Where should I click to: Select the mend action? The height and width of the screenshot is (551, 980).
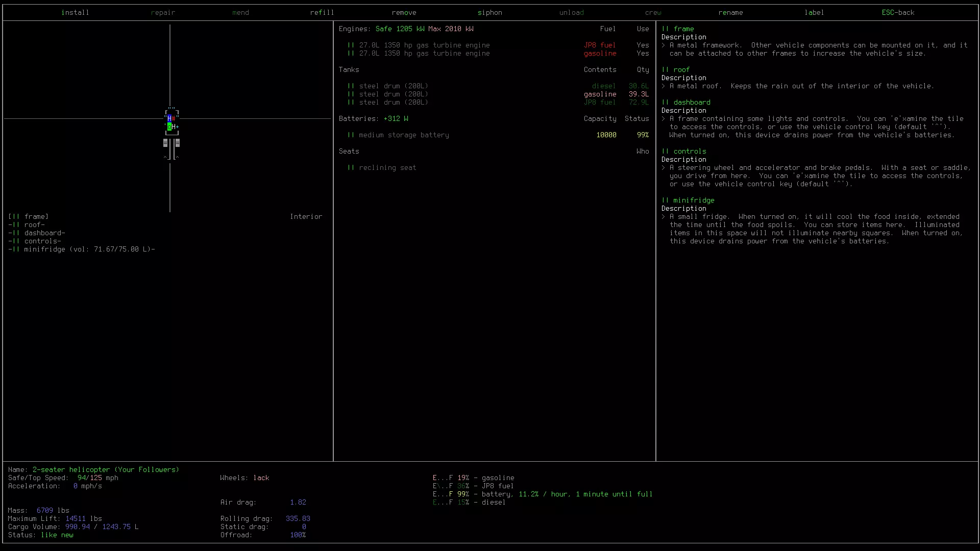[240, 12]
